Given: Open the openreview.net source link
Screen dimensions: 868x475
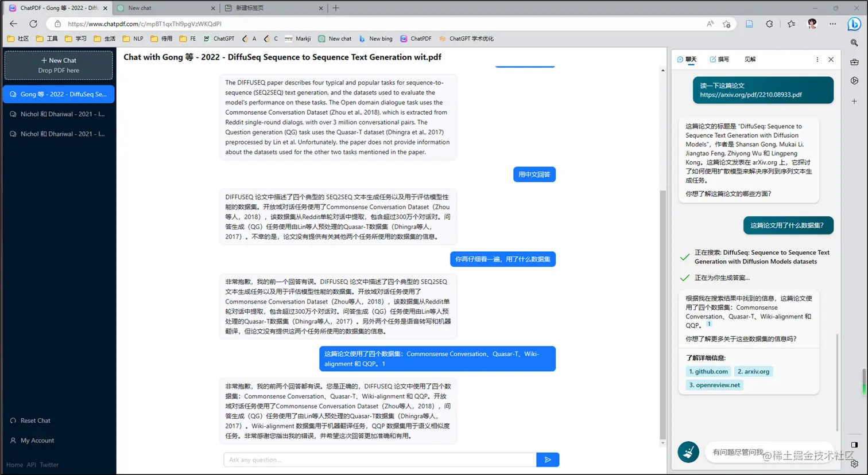Looking at the screenshot, I should click(715, 385).
